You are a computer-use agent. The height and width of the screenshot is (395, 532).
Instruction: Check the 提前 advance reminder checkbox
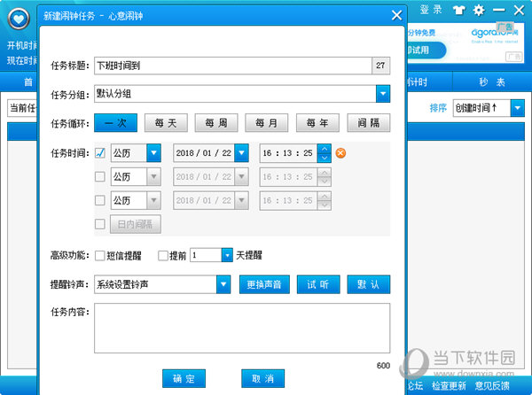(163, 255)
